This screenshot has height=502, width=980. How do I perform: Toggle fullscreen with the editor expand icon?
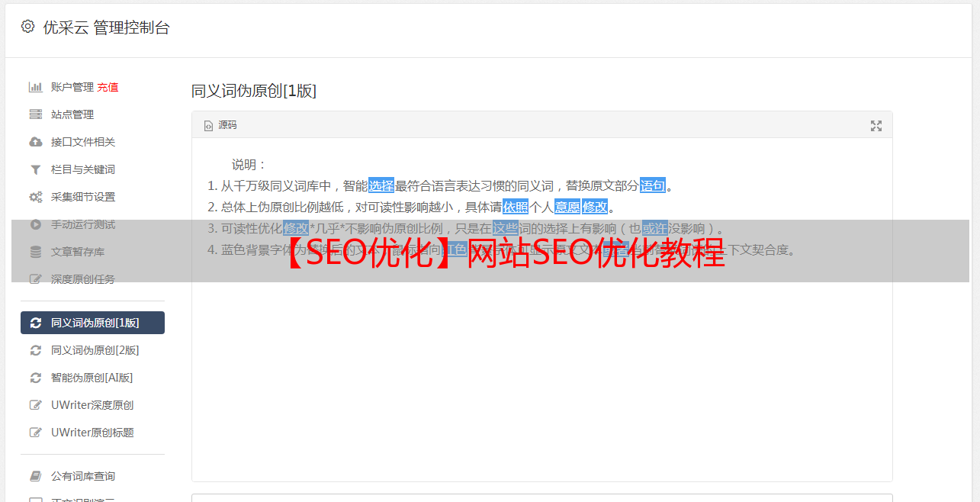coord(876,126)
